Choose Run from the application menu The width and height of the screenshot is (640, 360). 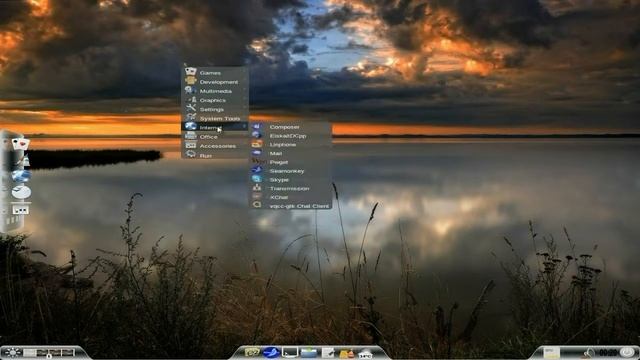coord(215,155)
